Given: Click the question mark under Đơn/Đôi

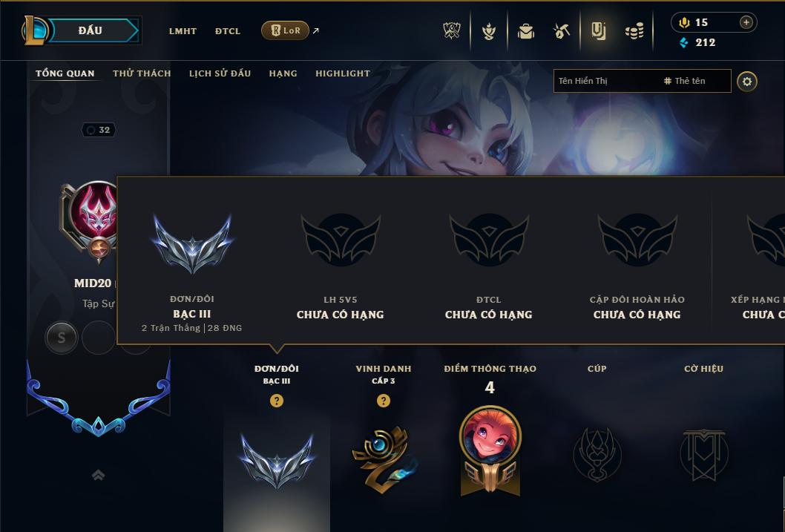Looking at the screenshot, I should pyautogui.click(x=276, y=401).
